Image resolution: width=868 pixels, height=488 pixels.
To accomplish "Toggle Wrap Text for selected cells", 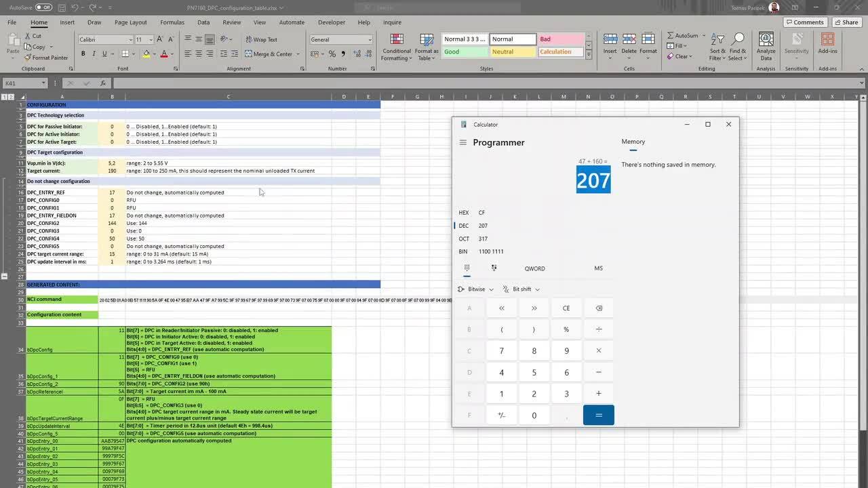I will pos(261,39).
